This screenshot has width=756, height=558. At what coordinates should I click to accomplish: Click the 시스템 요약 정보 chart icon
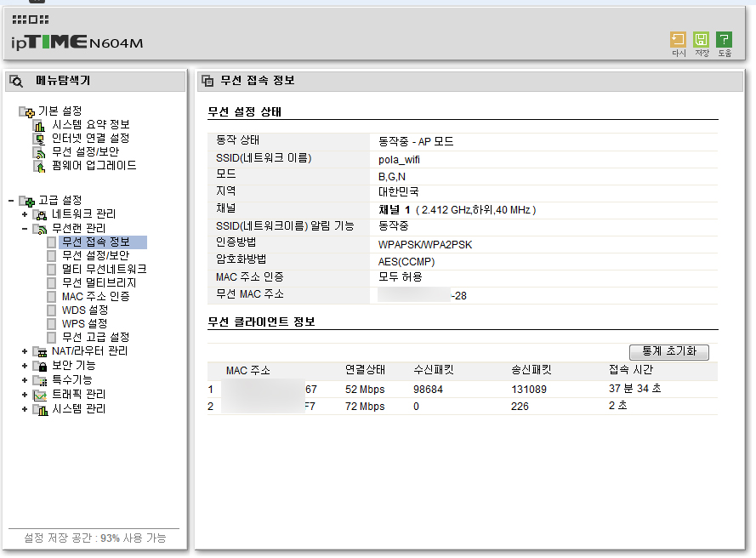(x=39, y=125)
